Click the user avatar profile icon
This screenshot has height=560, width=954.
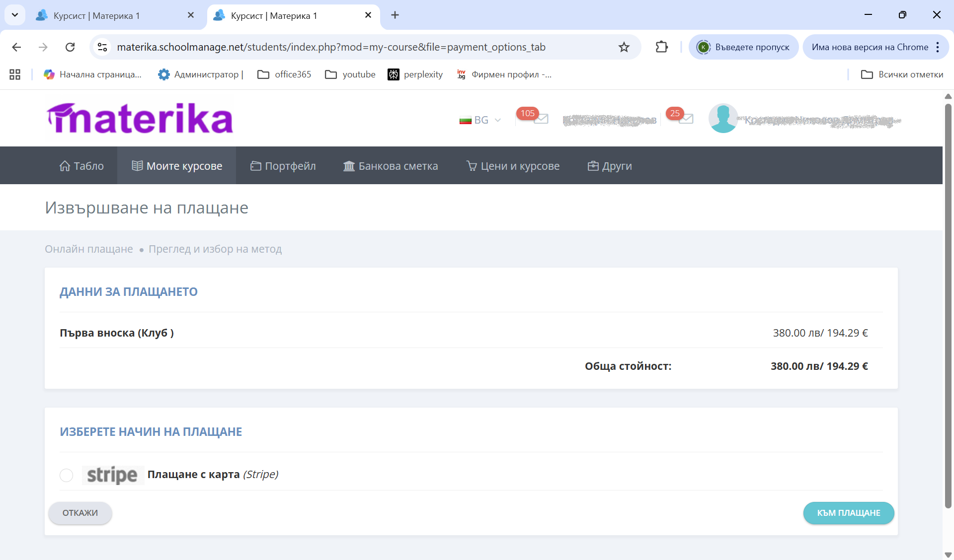(x=723, y=118)
